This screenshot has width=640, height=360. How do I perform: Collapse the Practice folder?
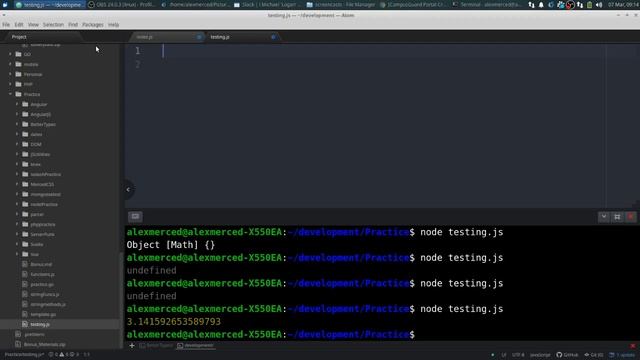10,94
